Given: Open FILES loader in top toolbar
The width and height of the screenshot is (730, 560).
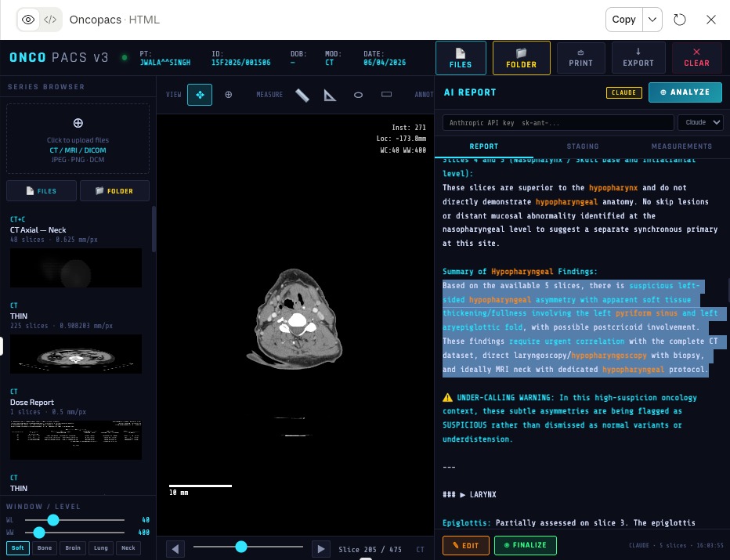Looking at the screenshot, I should (x=461, y=58).
